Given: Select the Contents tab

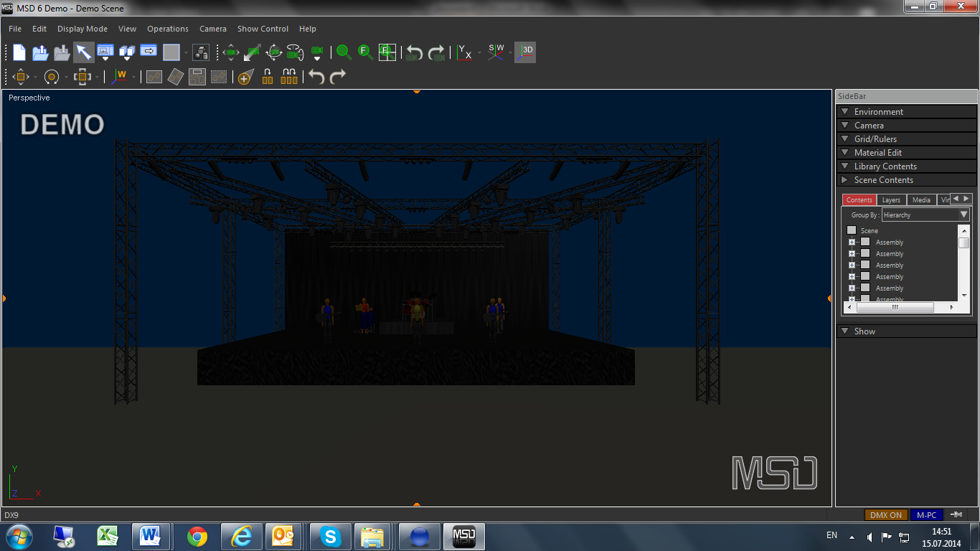Looking at the screenshot, I should coord(859,200).
